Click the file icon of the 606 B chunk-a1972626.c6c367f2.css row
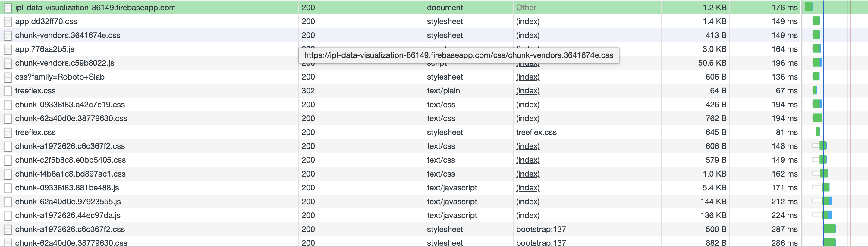 [x=8, y=146]
